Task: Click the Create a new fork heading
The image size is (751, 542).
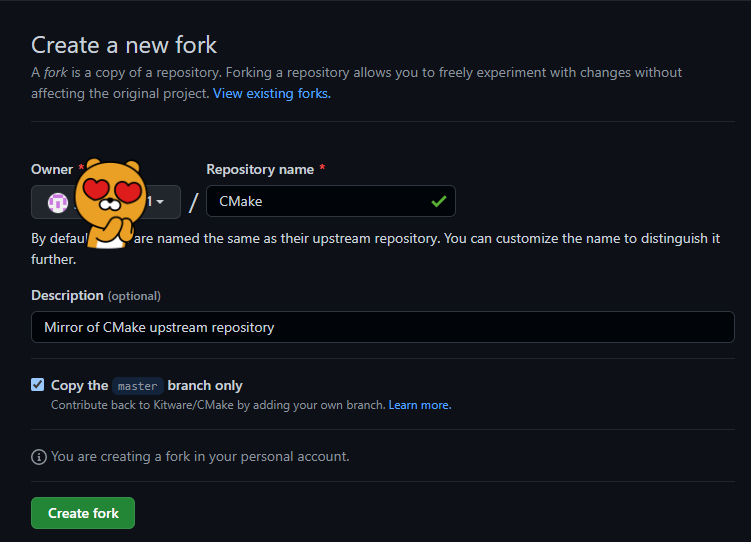Action: (x=124, y=45)
